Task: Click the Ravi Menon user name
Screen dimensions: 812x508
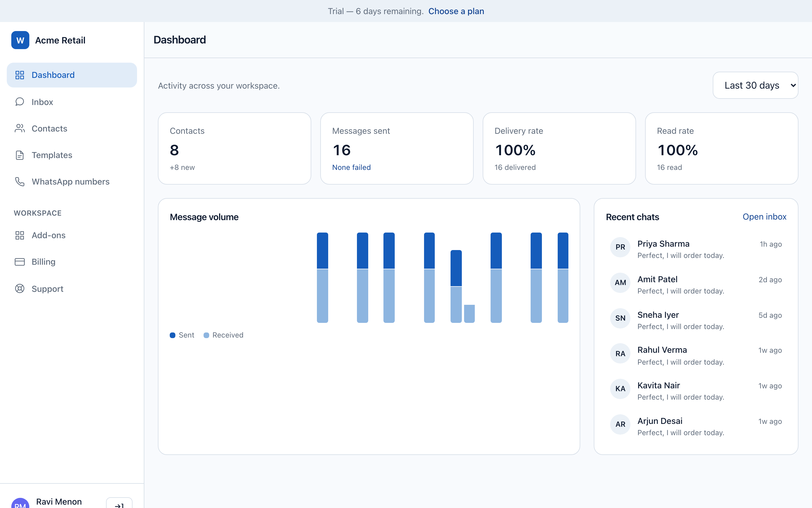Action: 59,502
